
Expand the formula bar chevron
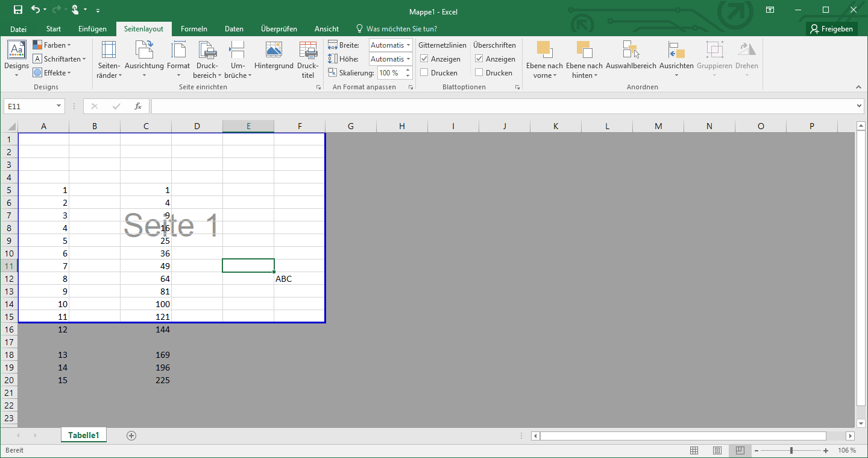[x=860, y=106]
